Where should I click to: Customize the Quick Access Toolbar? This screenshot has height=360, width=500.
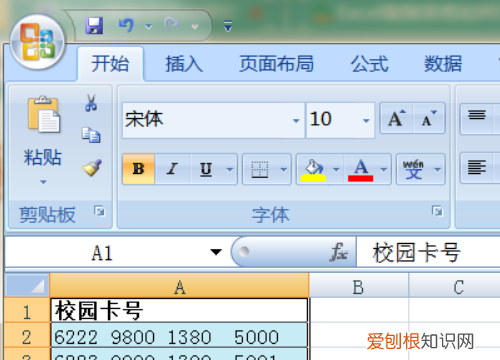click(228, 26)
